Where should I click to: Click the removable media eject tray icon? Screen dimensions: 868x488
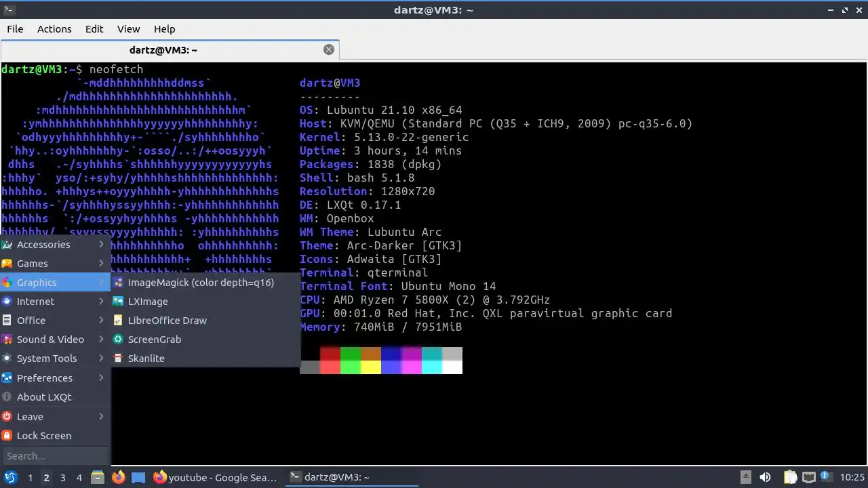[745, 477]
